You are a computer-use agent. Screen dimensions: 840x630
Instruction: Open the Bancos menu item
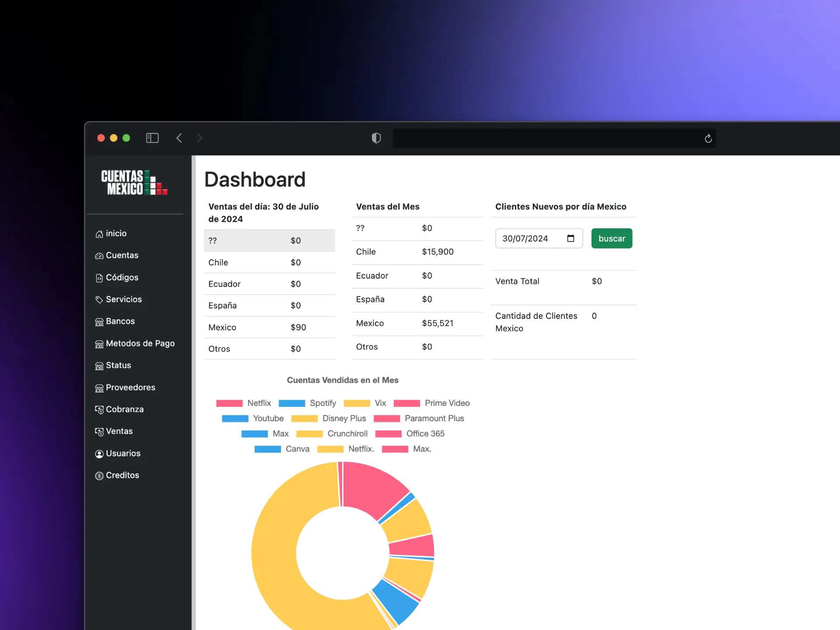click(x=115, y=322)
